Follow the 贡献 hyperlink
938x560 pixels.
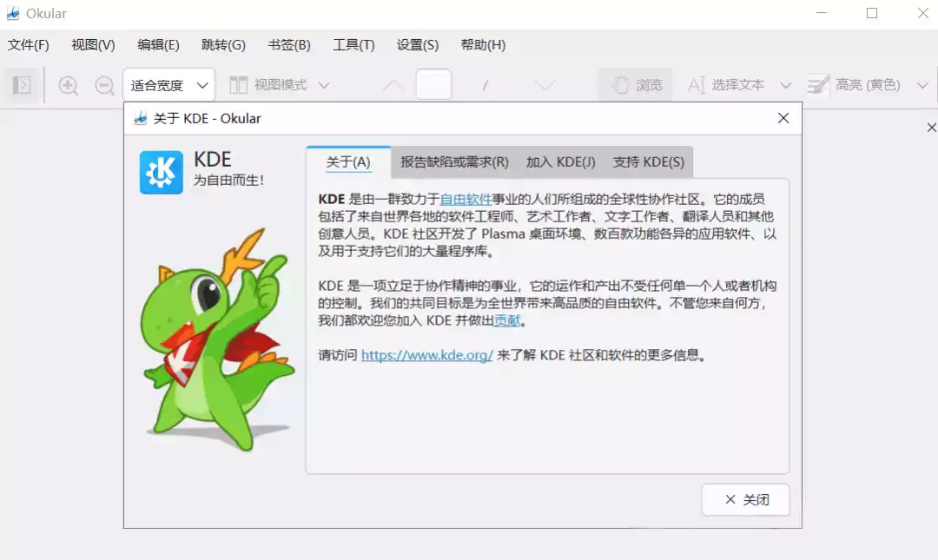tap(507, 320)
